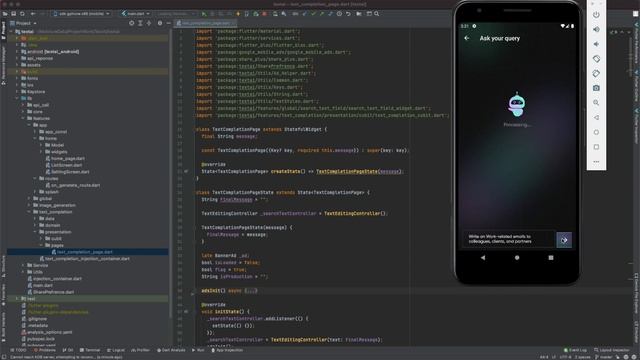Click the Sync/refresh toolbar icon
640x360 pixels.
point(22,14)
